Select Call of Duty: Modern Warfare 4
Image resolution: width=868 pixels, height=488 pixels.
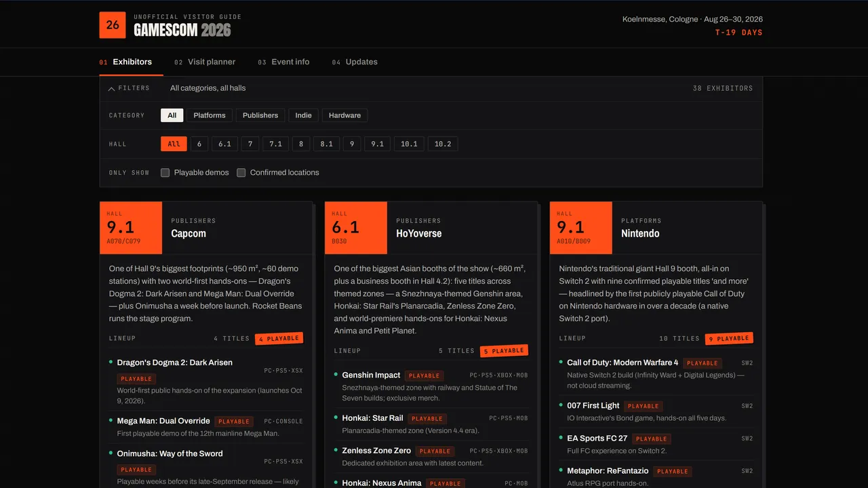(x=623, y=363)
